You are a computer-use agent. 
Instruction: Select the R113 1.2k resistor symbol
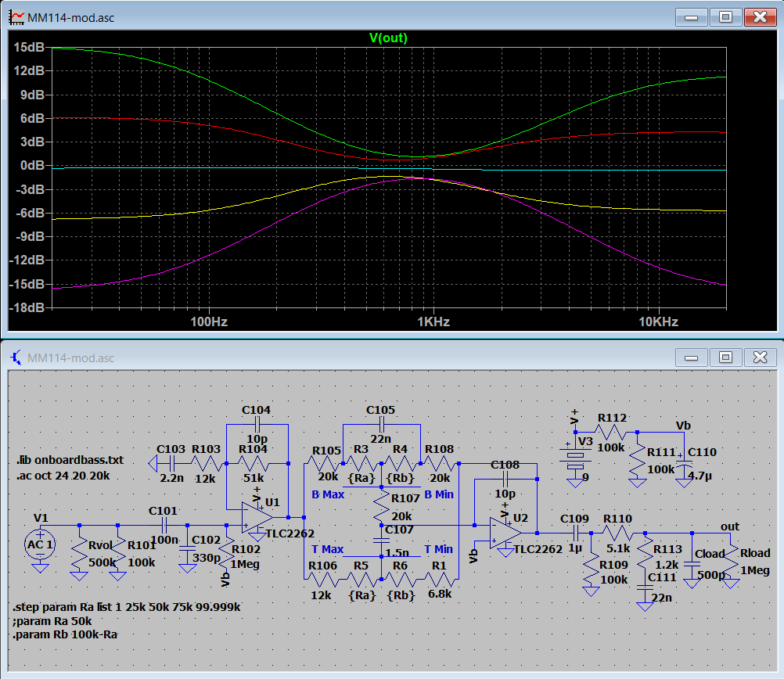pyautogui.click(x=645, y=553)
